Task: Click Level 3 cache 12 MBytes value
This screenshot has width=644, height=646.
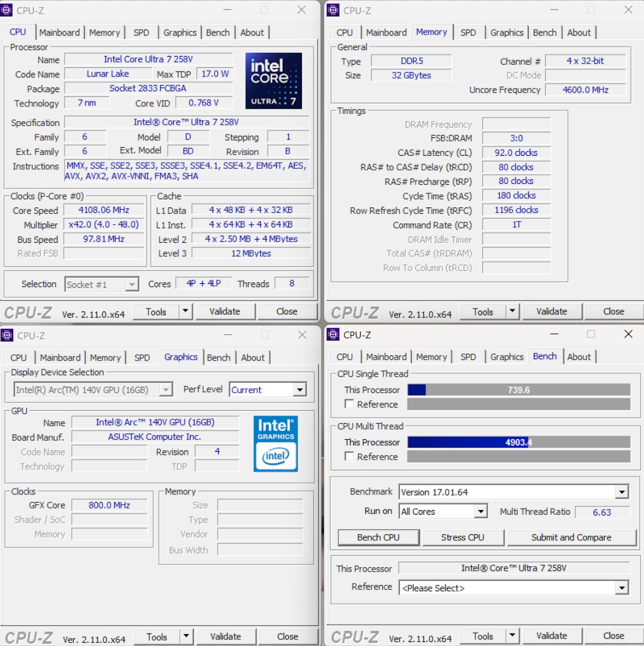Action: (x=251, y=253)
